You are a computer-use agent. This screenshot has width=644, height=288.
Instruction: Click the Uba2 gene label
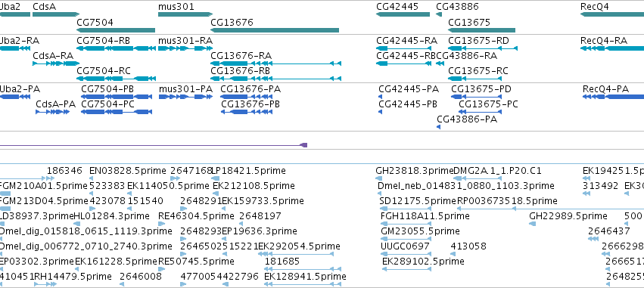[x=10, y=7]
